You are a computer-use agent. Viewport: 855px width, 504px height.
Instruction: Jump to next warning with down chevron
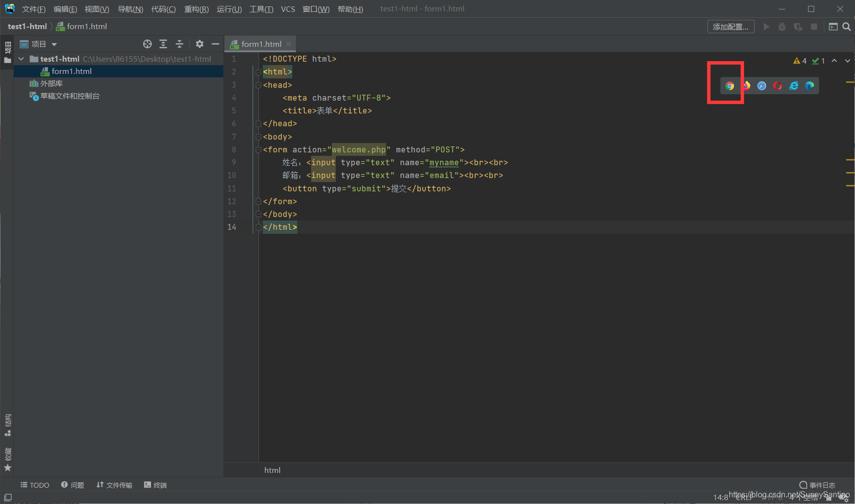point(848,61)
